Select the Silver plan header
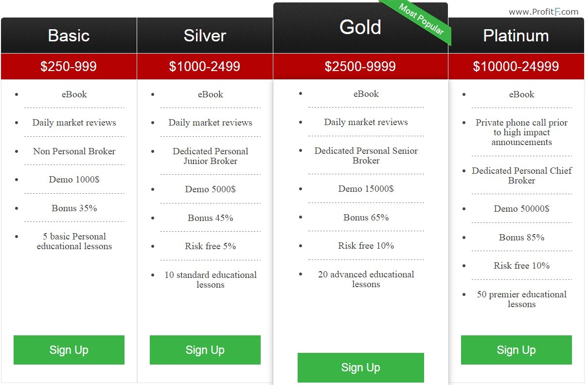This screenshot has width=588, height=385. coord(205,36)
